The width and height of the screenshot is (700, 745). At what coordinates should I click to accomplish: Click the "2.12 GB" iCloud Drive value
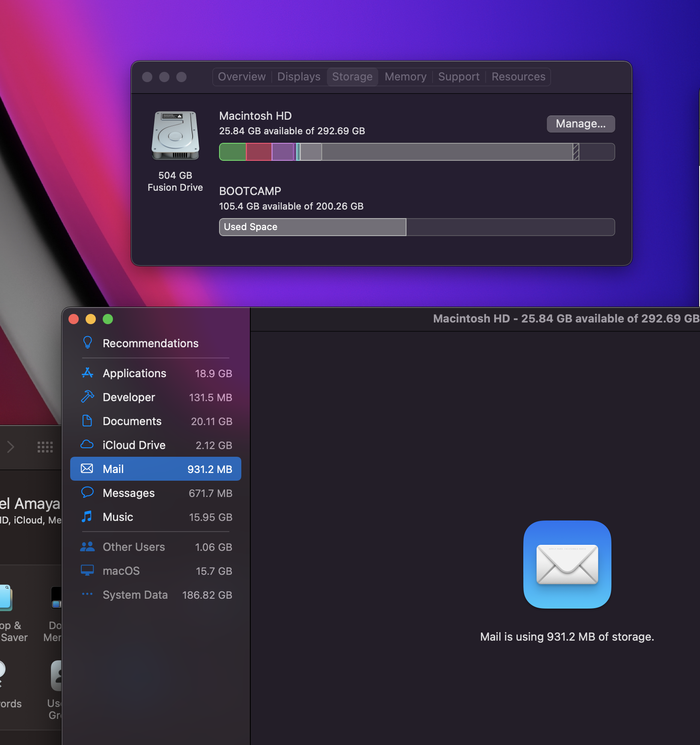[214, 445]
